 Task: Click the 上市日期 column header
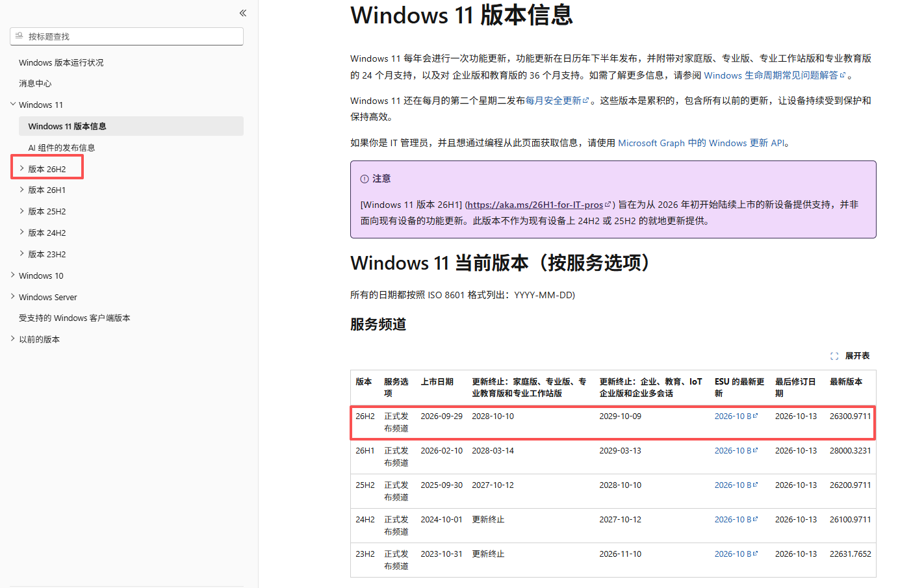tap(437, 382)
